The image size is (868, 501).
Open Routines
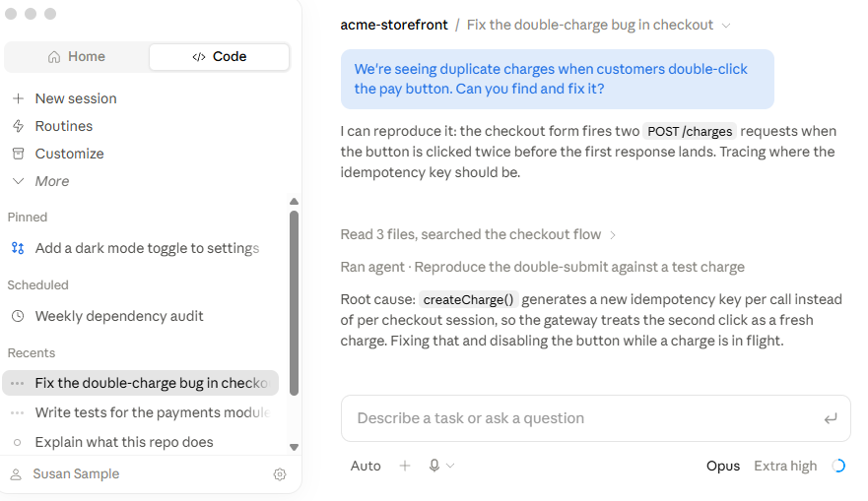[x=64, y=126]
